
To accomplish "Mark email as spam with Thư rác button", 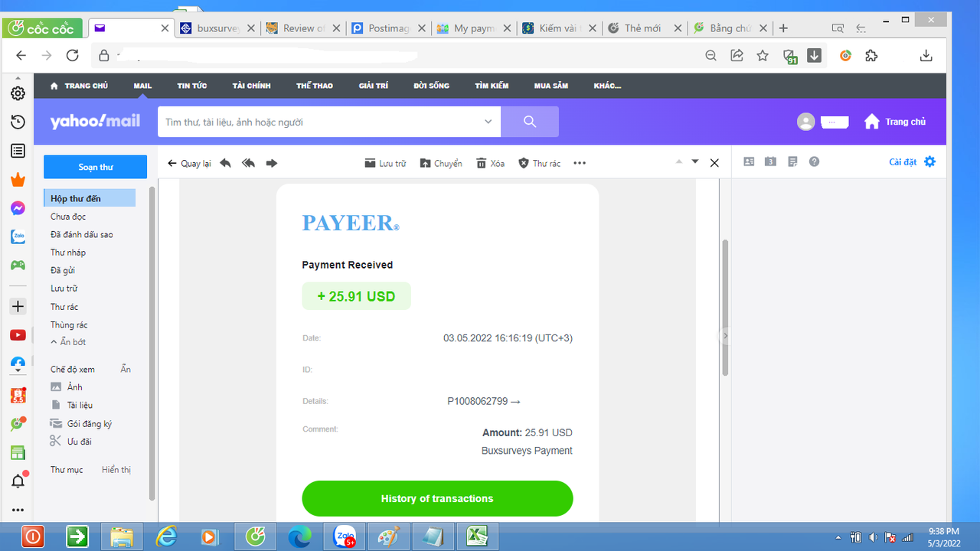I will [x=540, y=163].
